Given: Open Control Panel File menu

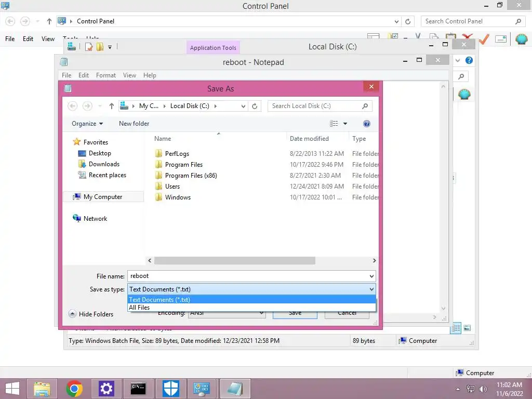Looking at the screenshot, I should coord(10,38).
